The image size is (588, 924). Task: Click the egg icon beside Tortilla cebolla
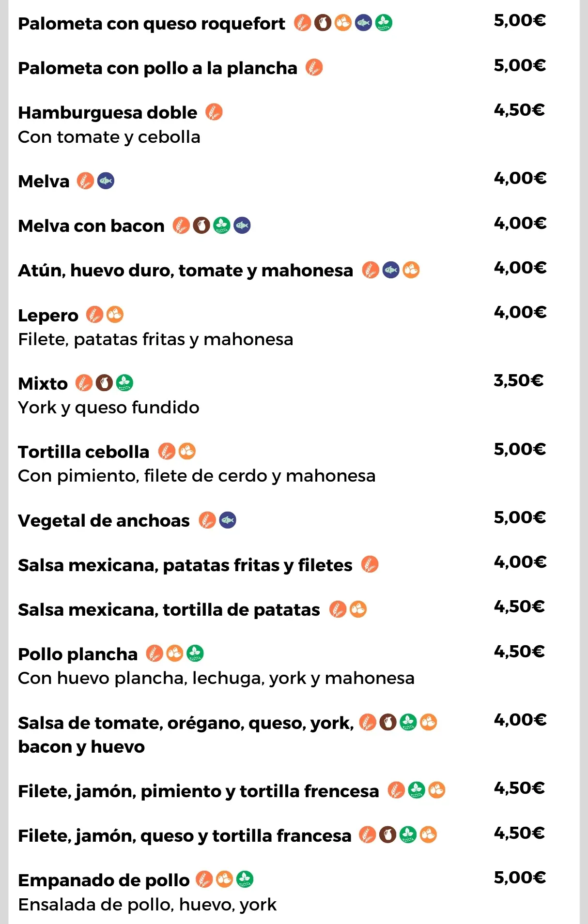tap(187, 452)
